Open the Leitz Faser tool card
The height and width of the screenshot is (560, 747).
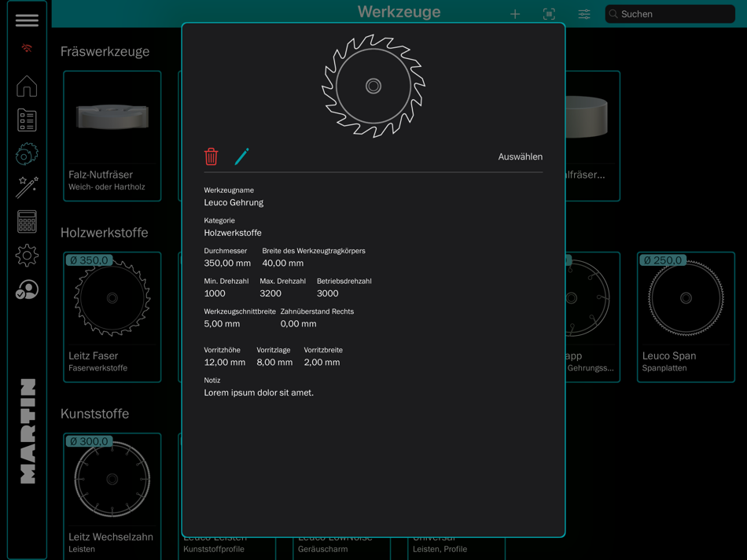(x=112, y=317)
